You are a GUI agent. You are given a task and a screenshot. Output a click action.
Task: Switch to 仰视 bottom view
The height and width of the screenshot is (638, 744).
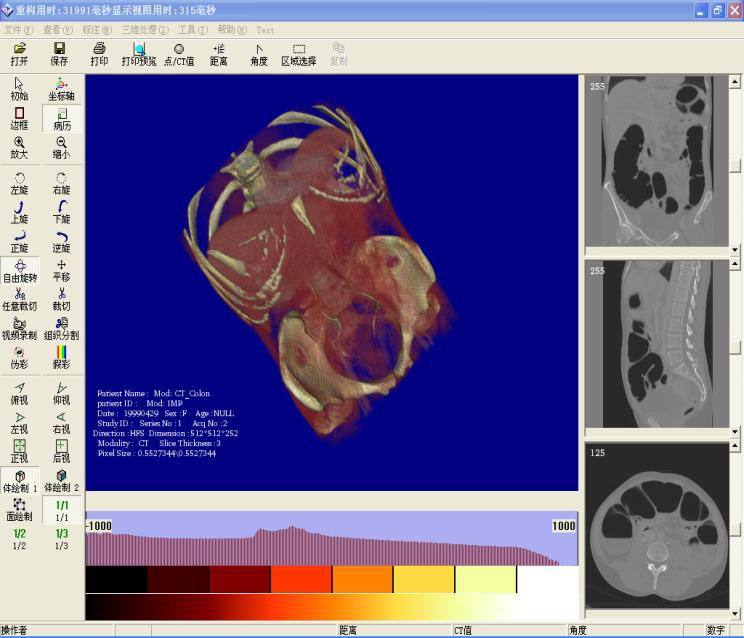[61, 394]
